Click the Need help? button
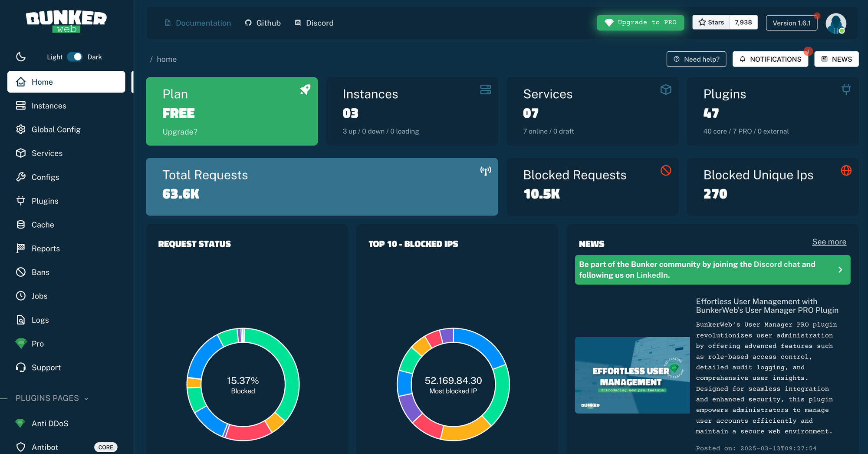The width and height of the screenshot is (868, 454). (x=696, y=59)
